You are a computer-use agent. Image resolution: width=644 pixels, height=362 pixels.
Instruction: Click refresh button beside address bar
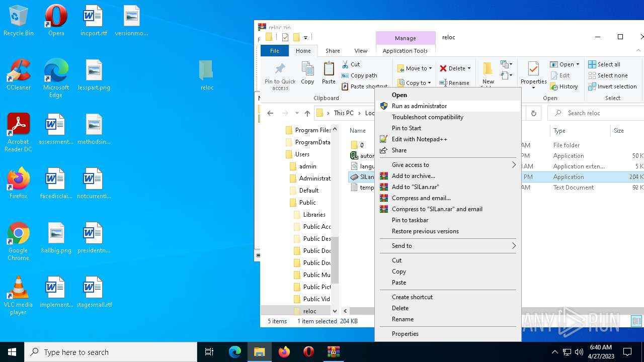(x=534, y=113)
